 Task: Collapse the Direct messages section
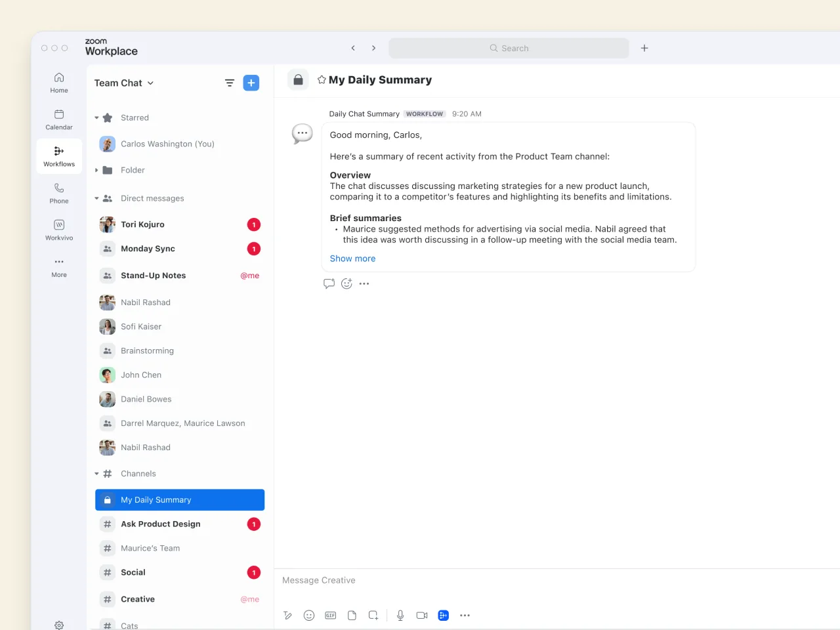pos(95,198)
